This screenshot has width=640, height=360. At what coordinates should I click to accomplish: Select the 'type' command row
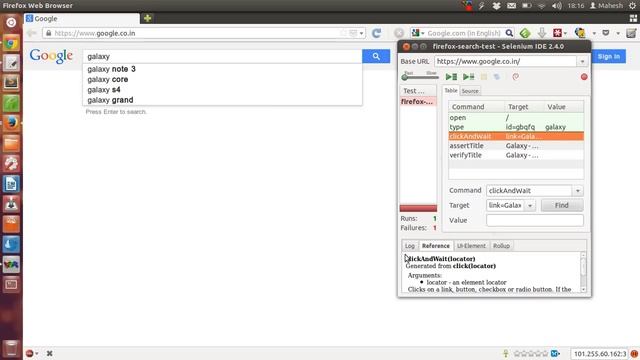(516, 127)
